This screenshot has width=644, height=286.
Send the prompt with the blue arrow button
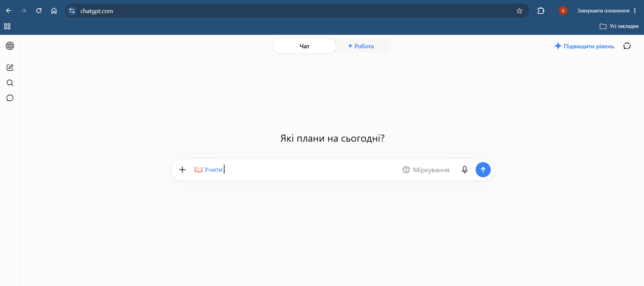pyautogui.click(x=483, y=170)
